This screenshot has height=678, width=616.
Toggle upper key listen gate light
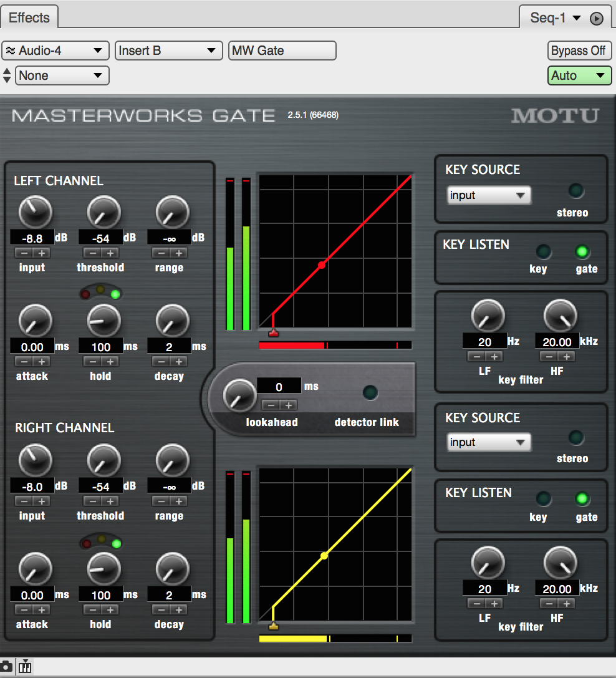point(582,251)
